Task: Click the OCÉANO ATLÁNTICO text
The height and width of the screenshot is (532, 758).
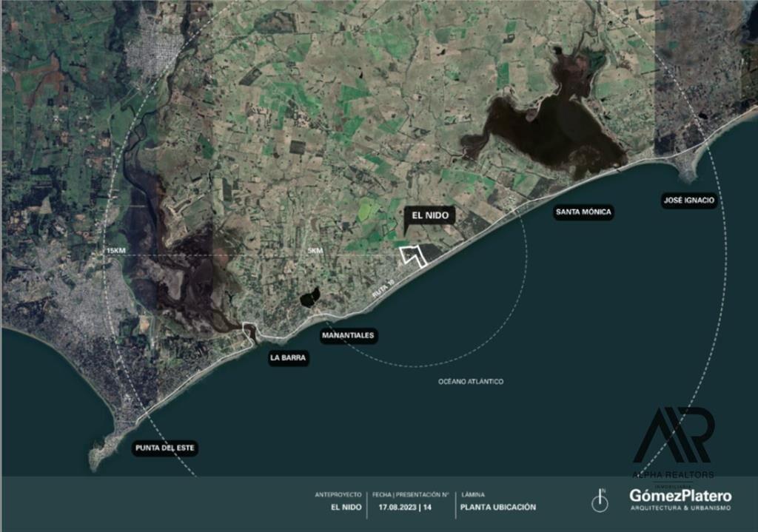Action: [471, 382]
